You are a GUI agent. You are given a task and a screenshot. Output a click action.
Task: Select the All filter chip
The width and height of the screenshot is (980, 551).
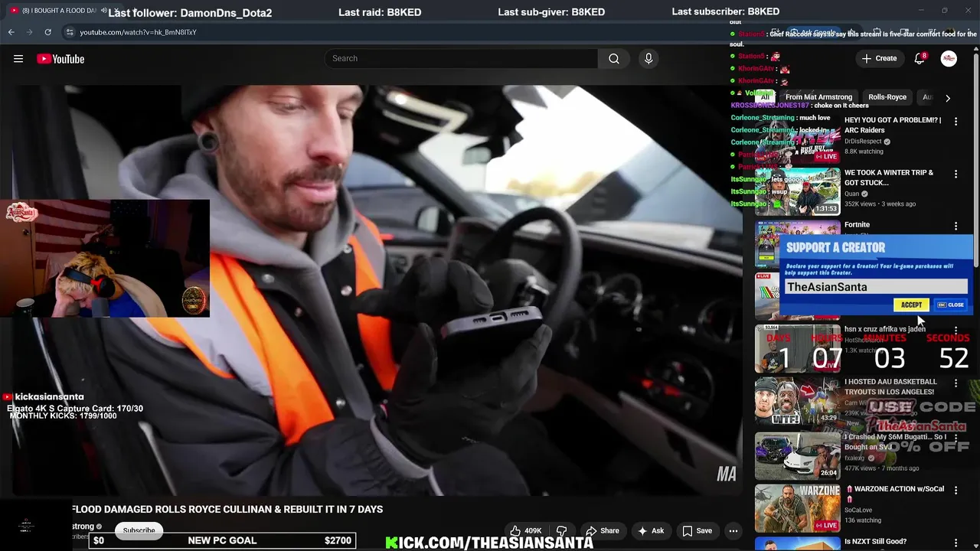click(x=765, y=97)
